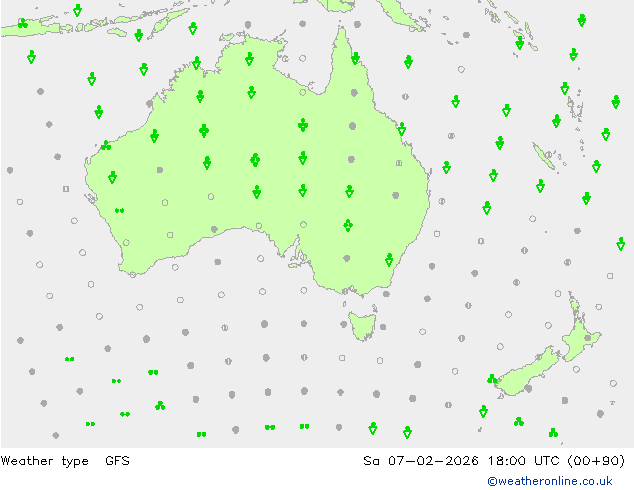Click the date 'Sa 07-02-2026'
This screenshot has width=634, height=490.
[x=421, y=460]
